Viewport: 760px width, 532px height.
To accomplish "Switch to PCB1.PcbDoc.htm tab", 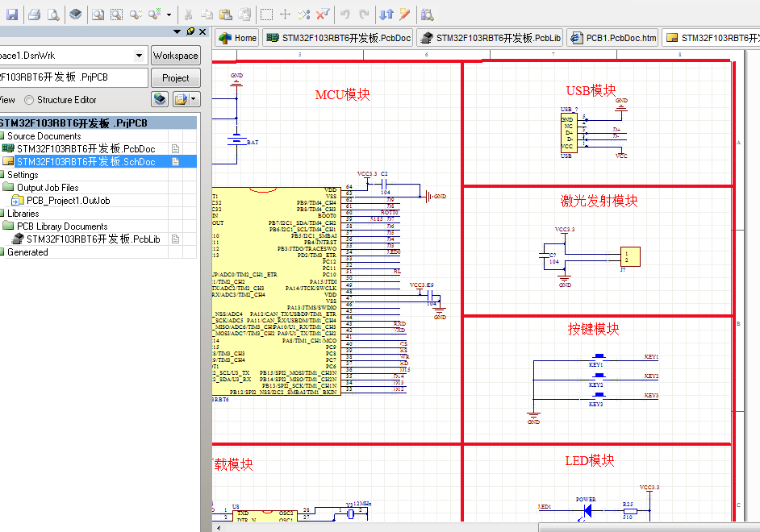I will (x=614, y=38).
